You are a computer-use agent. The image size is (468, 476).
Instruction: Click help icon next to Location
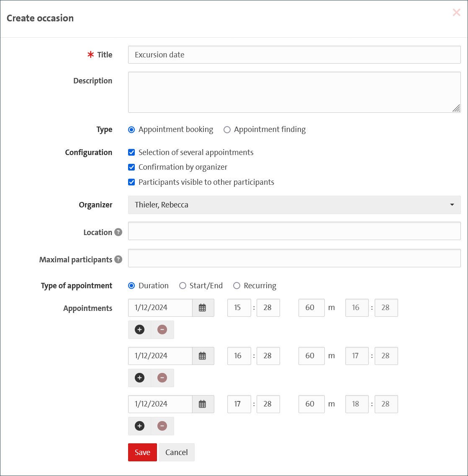tap(118, 232)
